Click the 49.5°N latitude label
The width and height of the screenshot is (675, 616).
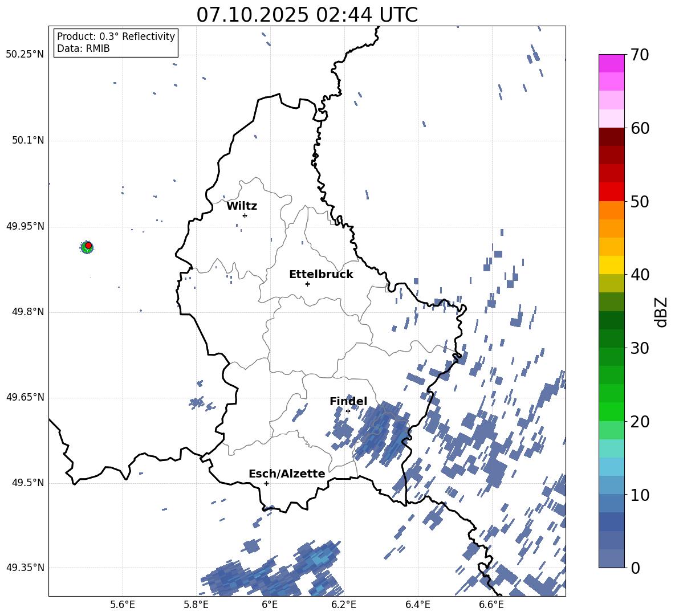click(28, 483)
